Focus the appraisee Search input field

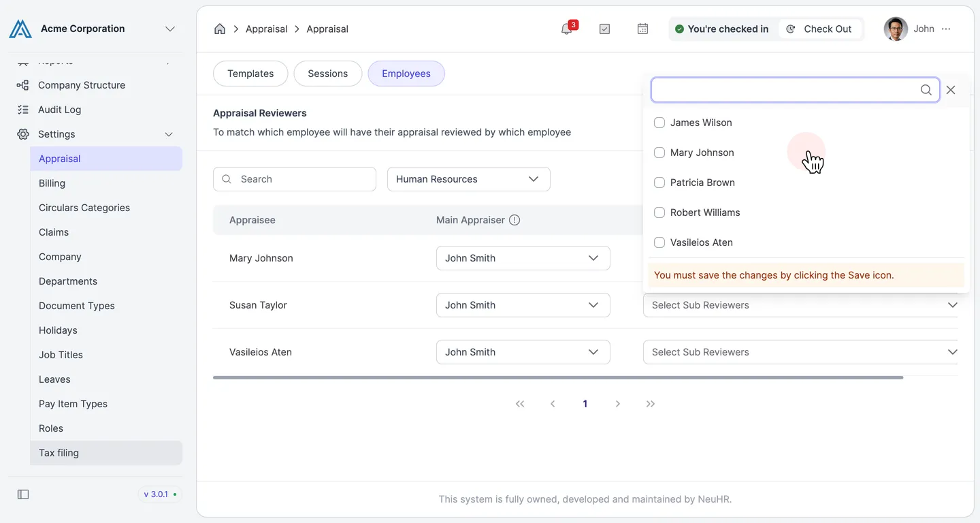pos(295,179)
